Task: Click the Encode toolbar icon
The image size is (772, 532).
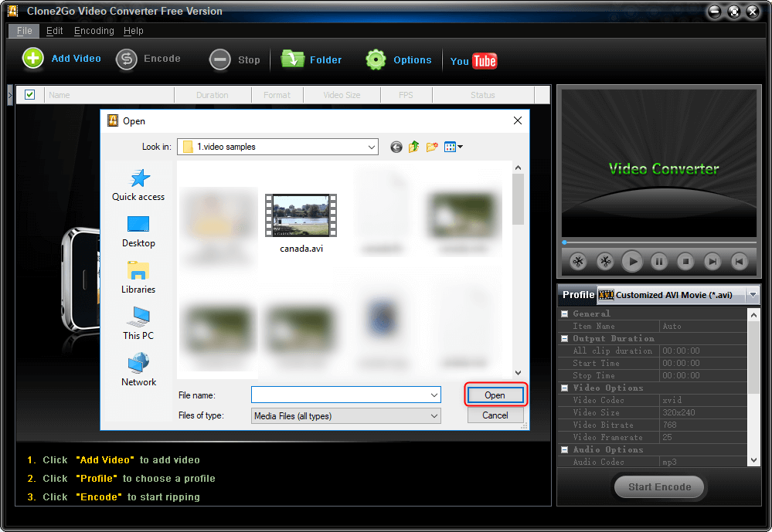Action: pos(127,59)
